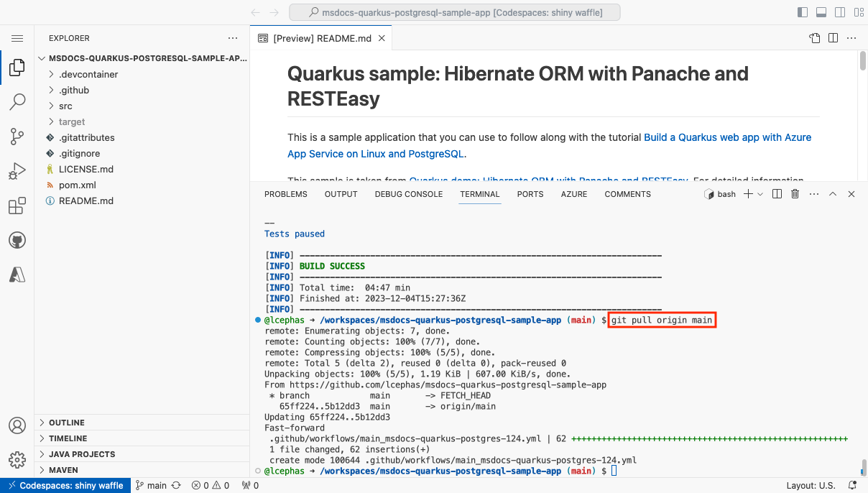The image size is (868, 493).
Task: Click the Accounts icon in activity bar
Action: 17,425
